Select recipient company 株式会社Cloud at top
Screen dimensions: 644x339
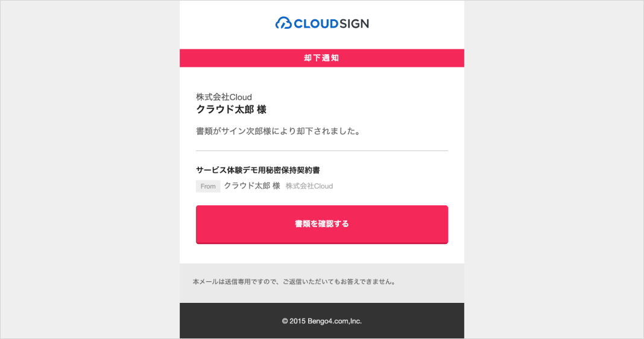coord(224,97)
